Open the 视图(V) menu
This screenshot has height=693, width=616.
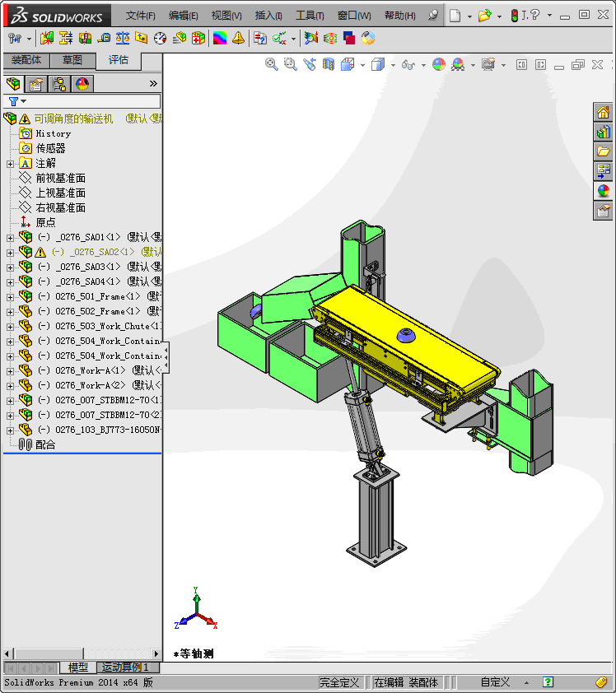click(x=226, y=16)
